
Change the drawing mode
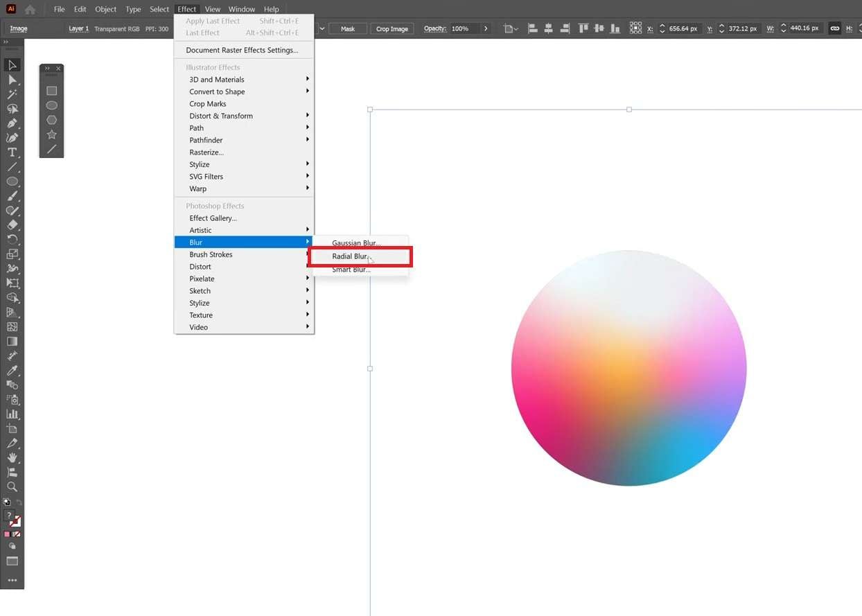point(12,546)
